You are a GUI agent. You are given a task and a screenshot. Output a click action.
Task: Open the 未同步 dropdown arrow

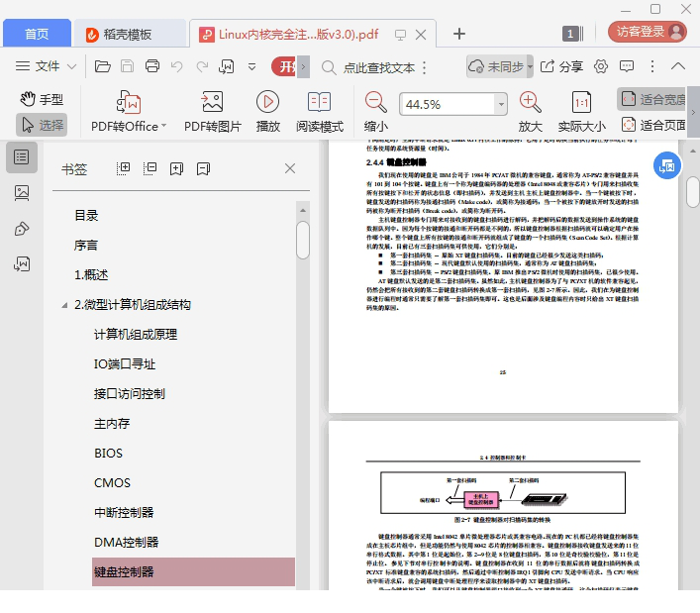coord(530,66)
